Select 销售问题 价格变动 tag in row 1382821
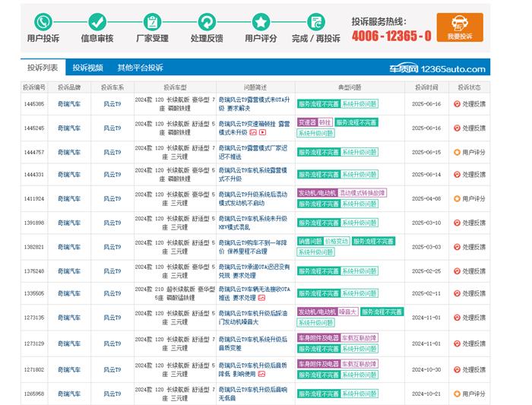 click(x=323, y=241)
